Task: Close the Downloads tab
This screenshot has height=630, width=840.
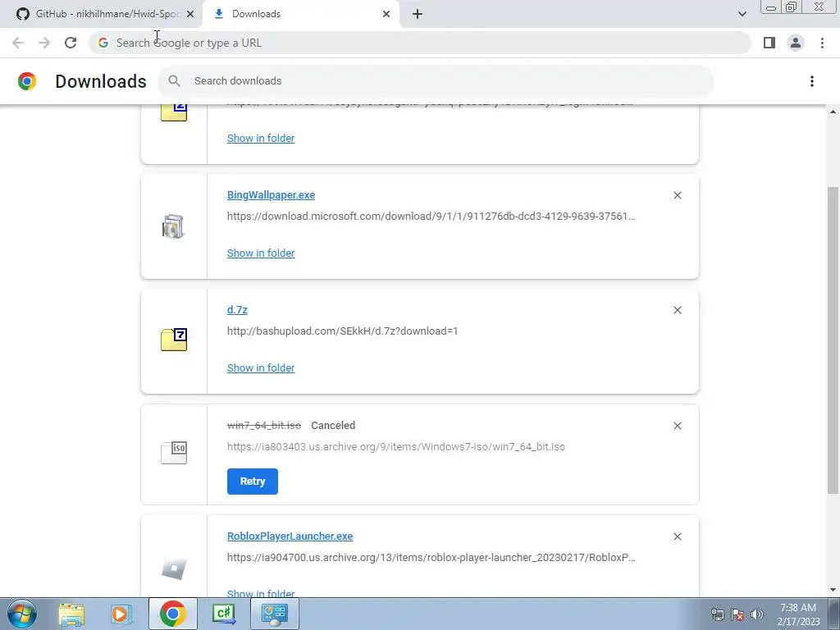Action: [x=386, y=14]
